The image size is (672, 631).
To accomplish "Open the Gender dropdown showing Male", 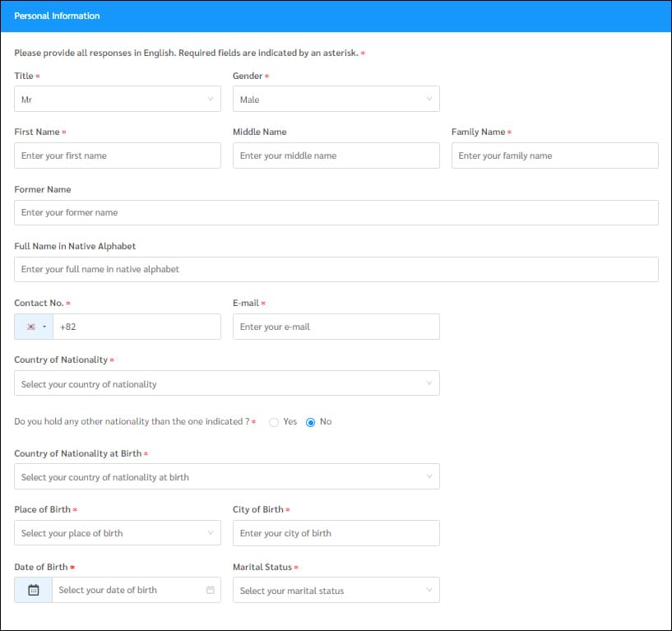I will 336,99.
